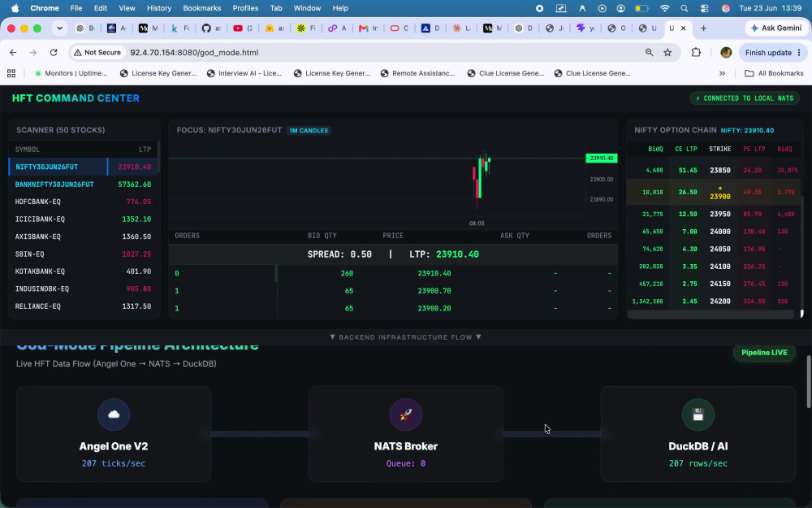Collapse the Backend Infrastructure Flow divider
Screen dimensions: 812x508
(405, 337)
